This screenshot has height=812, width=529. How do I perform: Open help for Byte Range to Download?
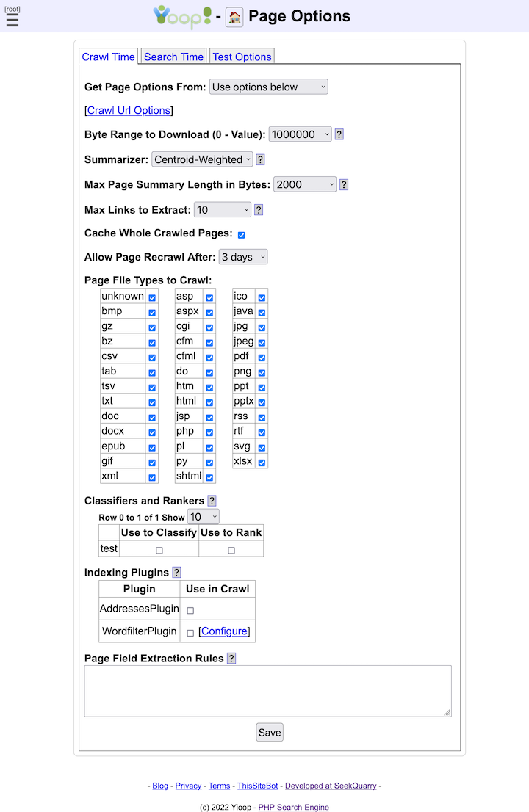(339, 134)
